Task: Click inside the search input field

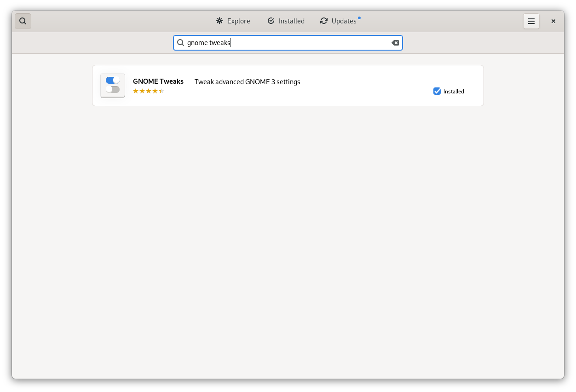Action: click(x=288, y=42)
